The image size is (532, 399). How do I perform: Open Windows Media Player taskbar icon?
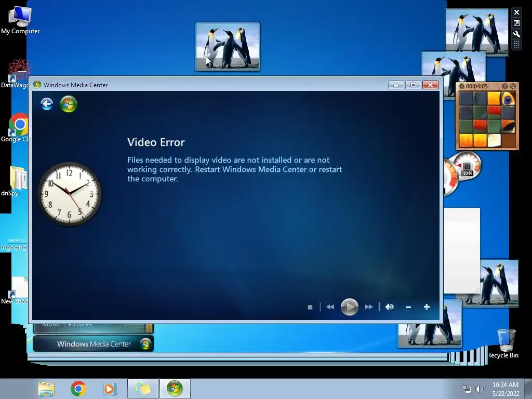pos(110,389)
